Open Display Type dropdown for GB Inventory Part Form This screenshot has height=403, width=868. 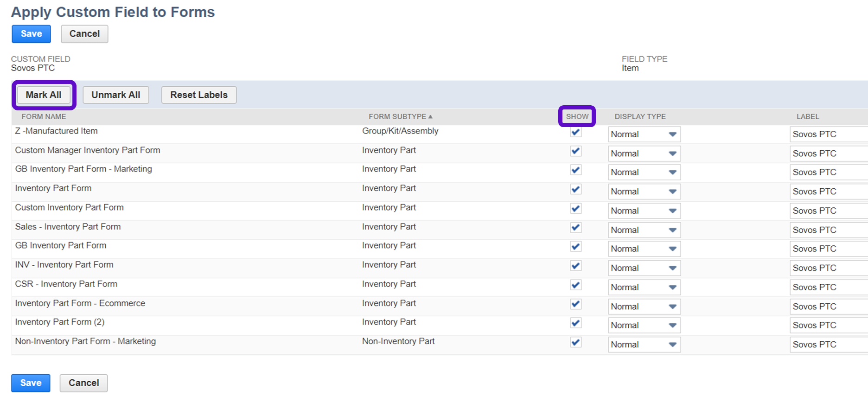click(644, 249)
